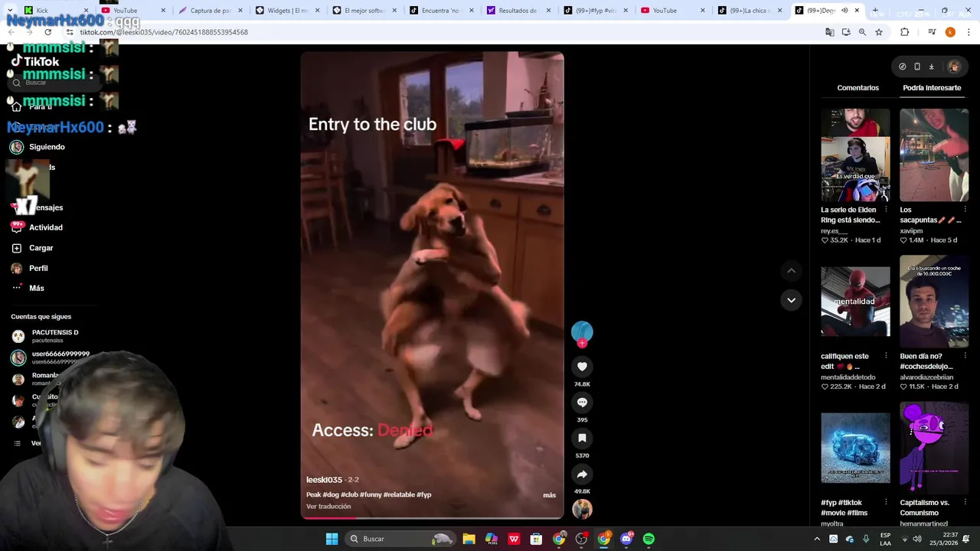Open the blue van #fyp #tiktok thumbnail
The image size is (980, 551).
[x=855, y=448]
